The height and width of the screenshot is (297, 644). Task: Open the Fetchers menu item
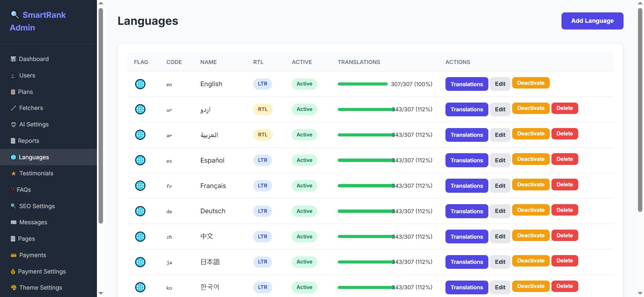[31, 108]
